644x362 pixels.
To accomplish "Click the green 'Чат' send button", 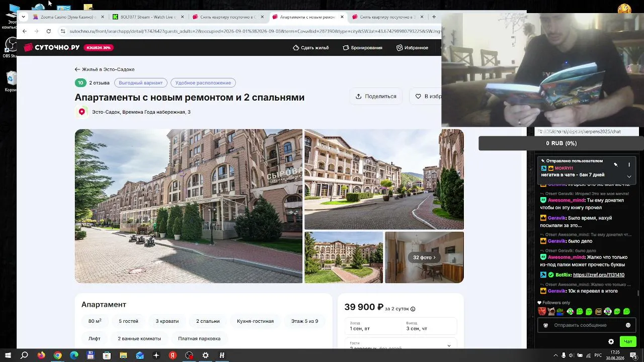I will [x=628, y=342].
